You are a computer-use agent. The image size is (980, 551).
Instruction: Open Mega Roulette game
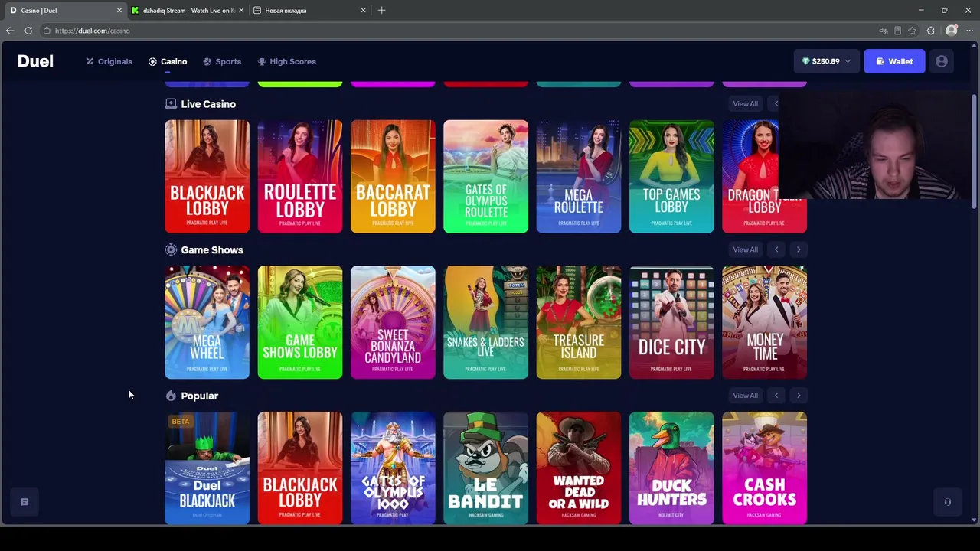click(x=579, y=177)
